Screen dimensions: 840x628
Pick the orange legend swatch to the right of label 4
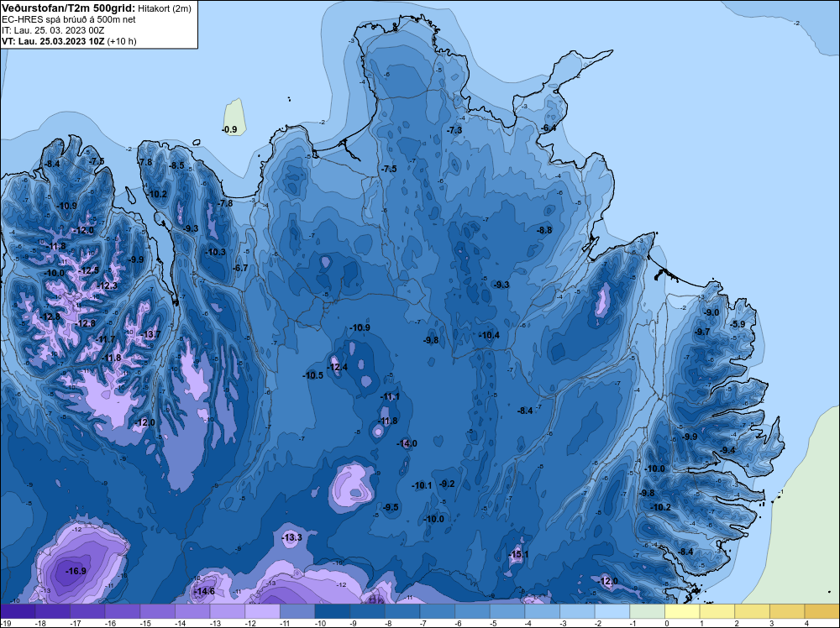[x=822, y=611]
